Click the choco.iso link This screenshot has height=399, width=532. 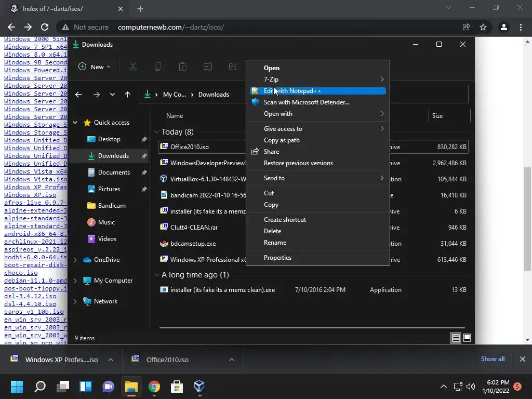pos(21,273)
